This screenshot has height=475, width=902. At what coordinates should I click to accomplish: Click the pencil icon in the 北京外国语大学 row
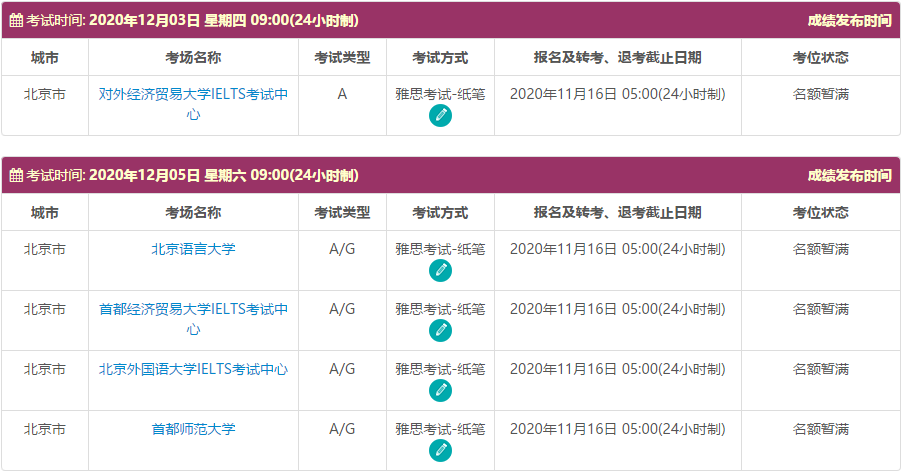(x=440, y=390)
